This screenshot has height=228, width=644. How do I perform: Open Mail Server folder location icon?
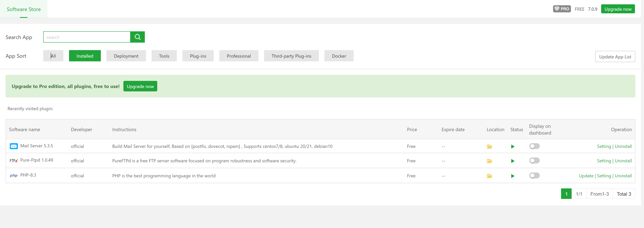[x=489, y=146]
